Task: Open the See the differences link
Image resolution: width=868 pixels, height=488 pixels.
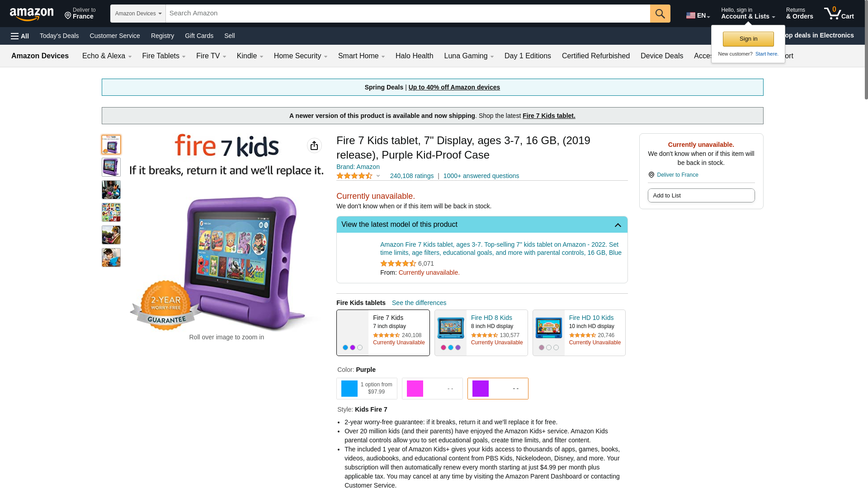Action: [x=419, y=303]
